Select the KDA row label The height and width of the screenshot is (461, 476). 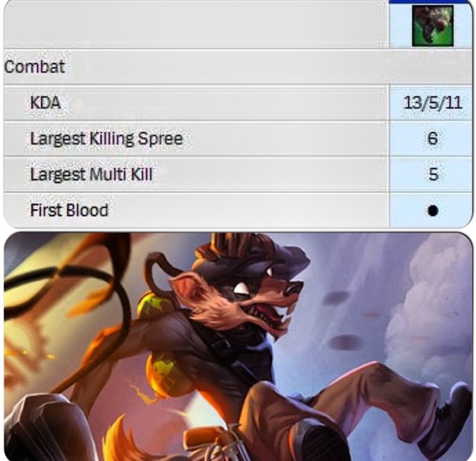(x=45, y=102)
